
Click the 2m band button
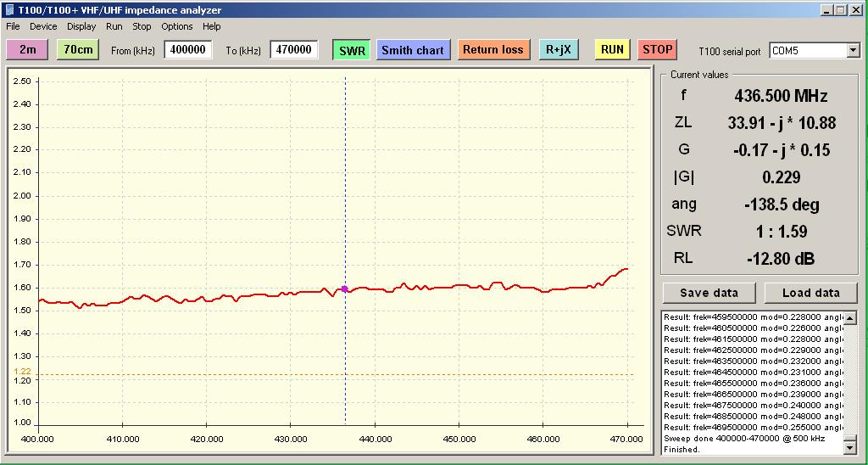click(x=27, y=50)
